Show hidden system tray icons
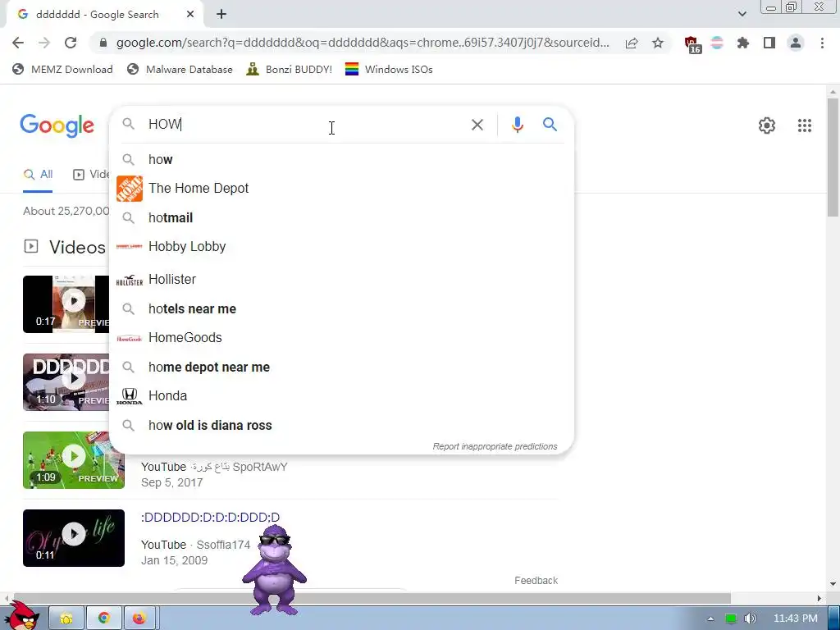This screenshot has width=840, height=630. pyautogui.click(x=710, y=619)
